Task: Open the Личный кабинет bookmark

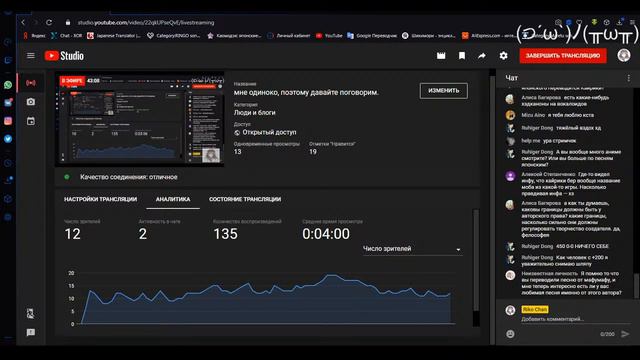Action: pos(289,36)
